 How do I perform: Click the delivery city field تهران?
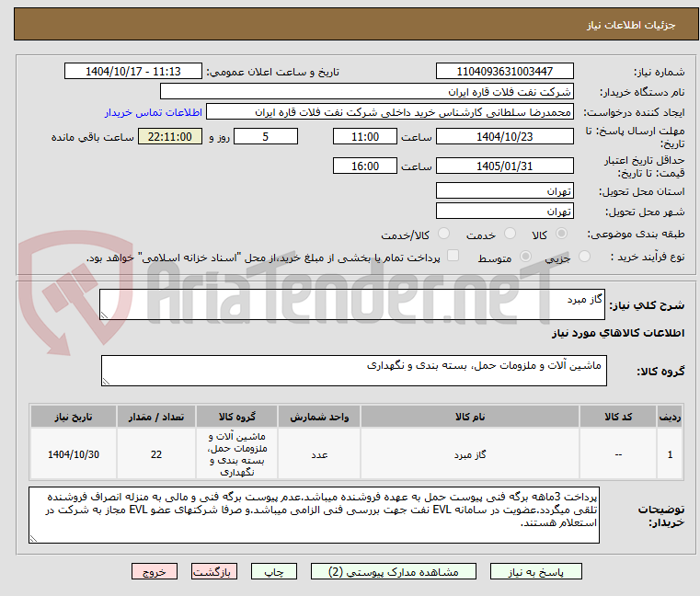(x=504, y=212)
